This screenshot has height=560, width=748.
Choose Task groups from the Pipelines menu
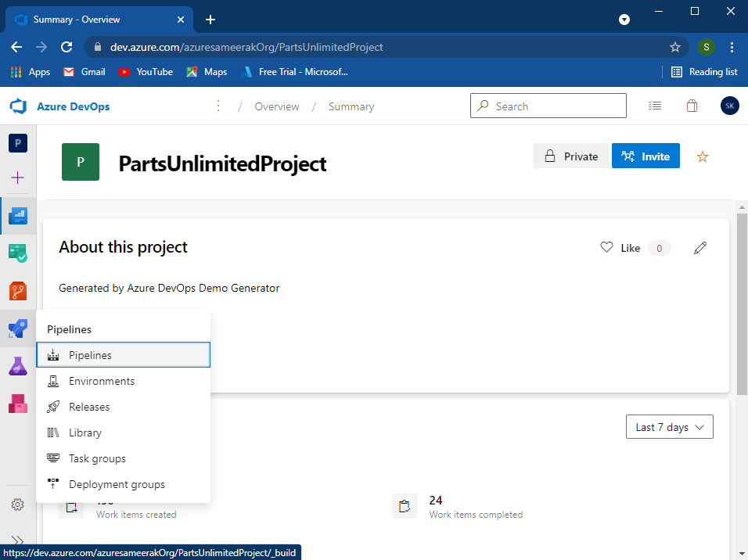[x=97, y=458]
